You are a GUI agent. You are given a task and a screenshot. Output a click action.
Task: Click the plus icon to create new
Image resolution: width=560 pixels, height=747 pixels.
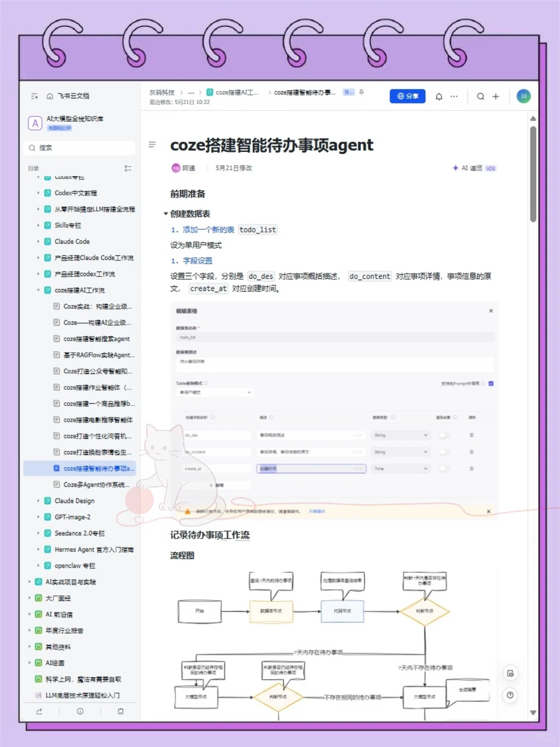496,96
